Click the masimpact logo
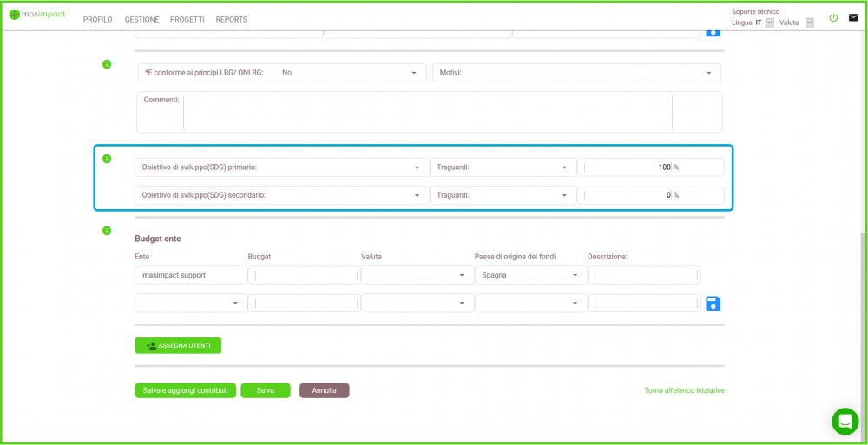 (x=37, y=15)
